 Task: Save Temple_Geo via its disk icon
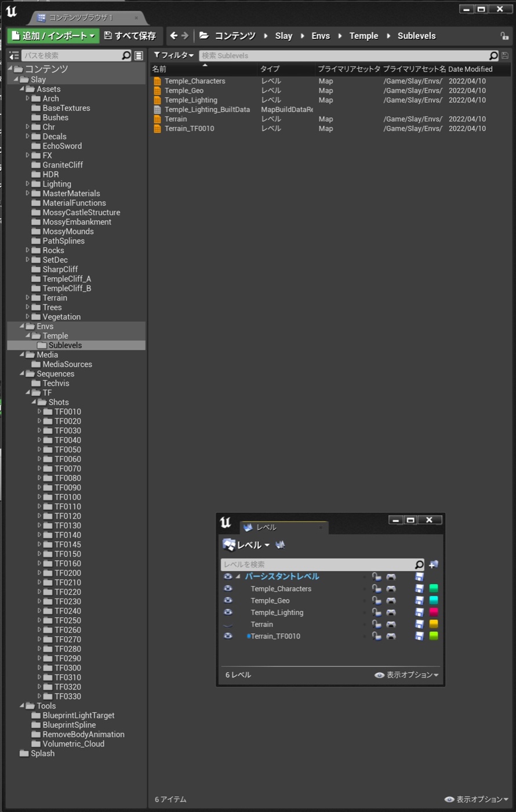(x=420, y=600)
